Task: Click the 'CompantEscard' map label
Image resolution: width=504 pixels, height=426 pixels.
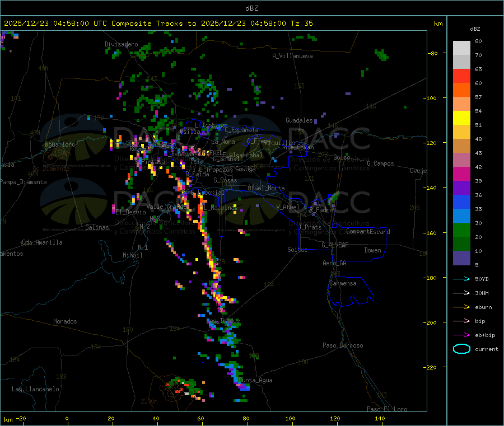Action: pos(368,231)
